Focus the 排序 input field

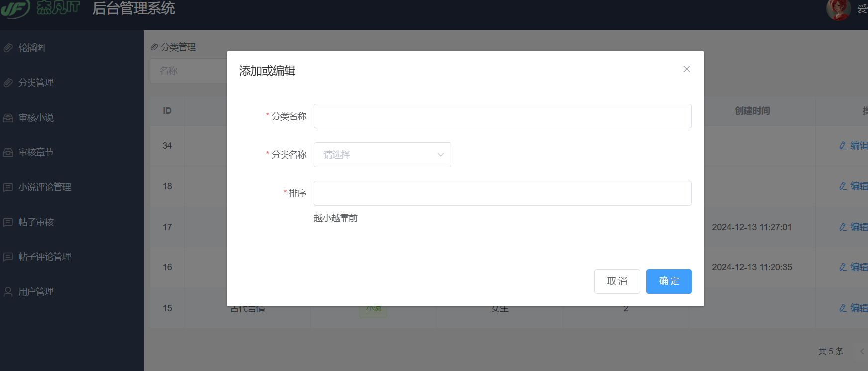(502, 193)
